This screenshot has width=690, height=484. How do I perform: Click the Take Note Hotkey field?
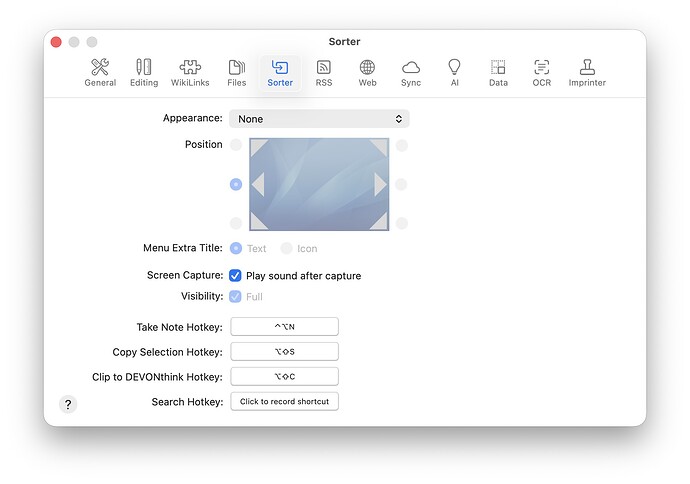click(284, 326)
